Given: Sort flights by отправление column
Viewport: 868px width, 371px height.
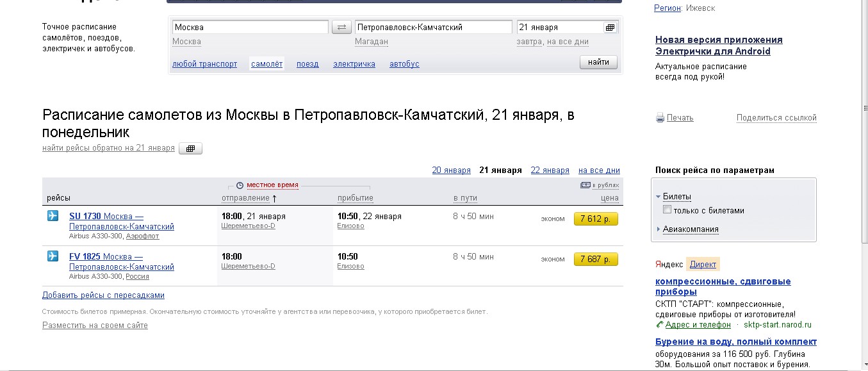Looking at the screenshot, I should coord(245,198).
